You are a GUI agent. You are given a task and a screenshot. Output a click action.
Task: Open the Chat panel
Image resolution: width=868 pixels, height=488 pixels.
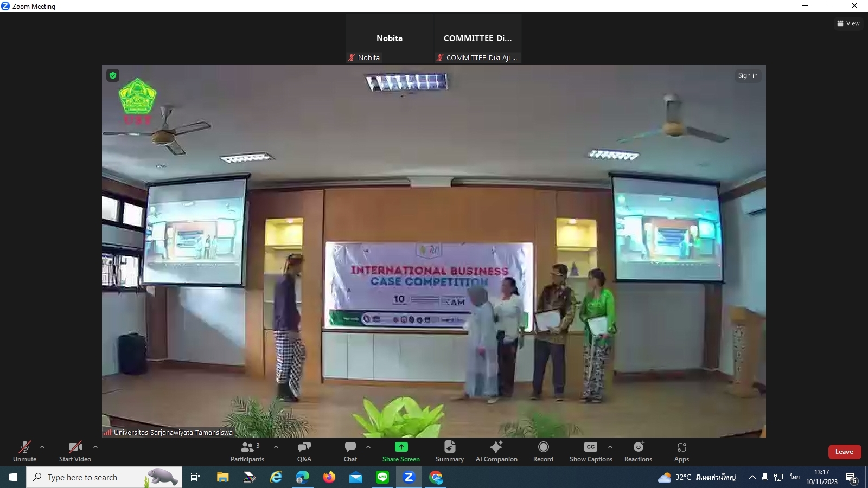350,451
